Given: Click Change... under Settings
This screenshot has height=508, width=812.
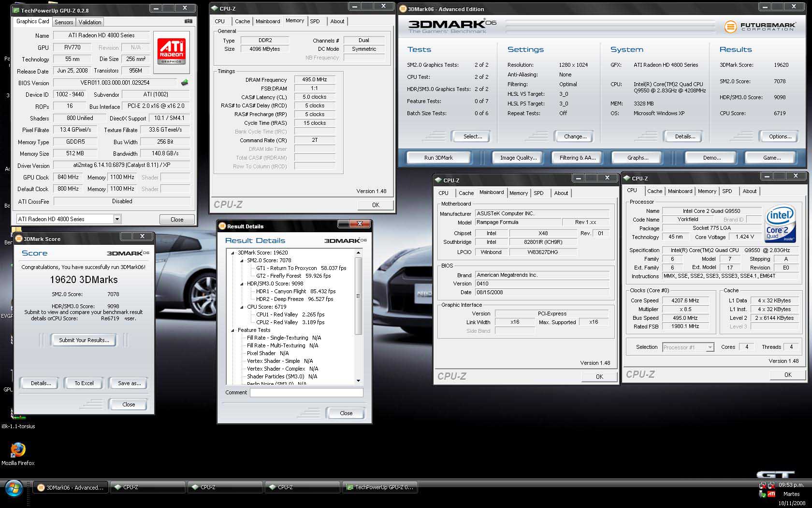Looking at the screenshot, I should coord(575,136).
